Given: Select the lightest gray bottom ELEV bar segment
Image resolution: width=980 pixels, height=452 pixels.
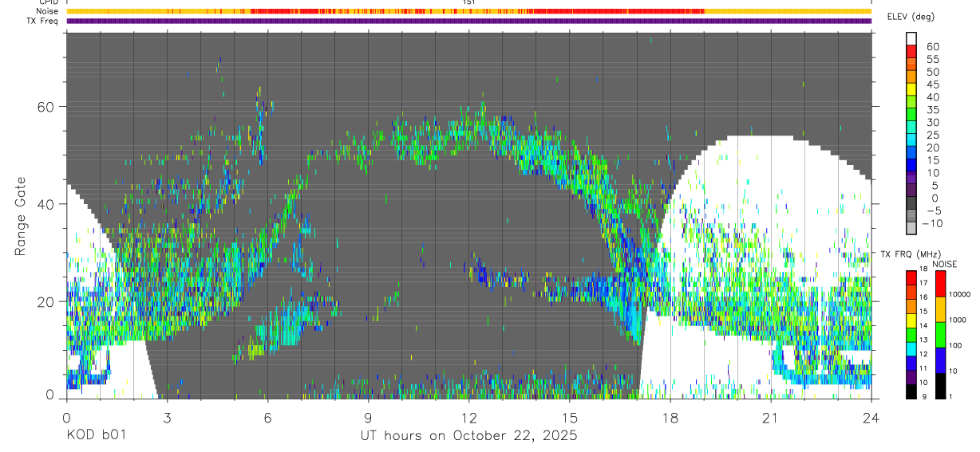Looking at the screenshot, I should (x=911, y=228).
